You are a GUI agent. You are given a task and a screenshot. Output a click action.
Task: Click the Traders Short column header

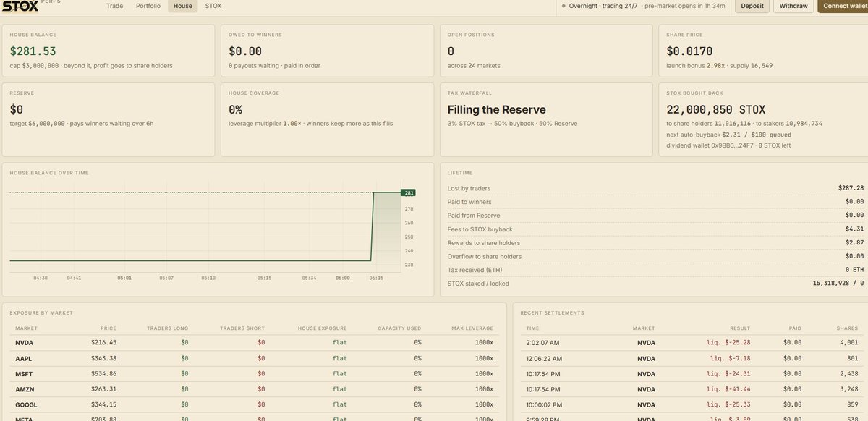coord(243,328)
